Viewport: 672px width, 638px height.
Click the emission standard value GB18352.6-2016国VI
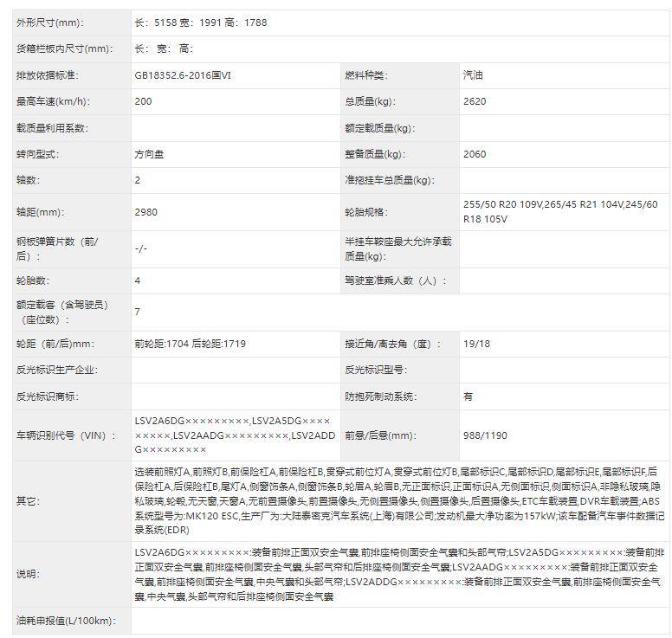tap(183, 75)
